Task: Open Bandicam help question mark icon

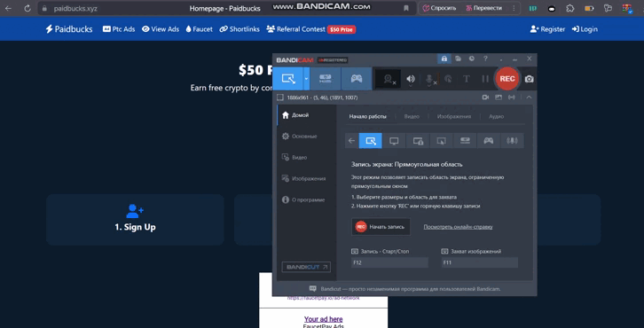Action: pos(485,59)
